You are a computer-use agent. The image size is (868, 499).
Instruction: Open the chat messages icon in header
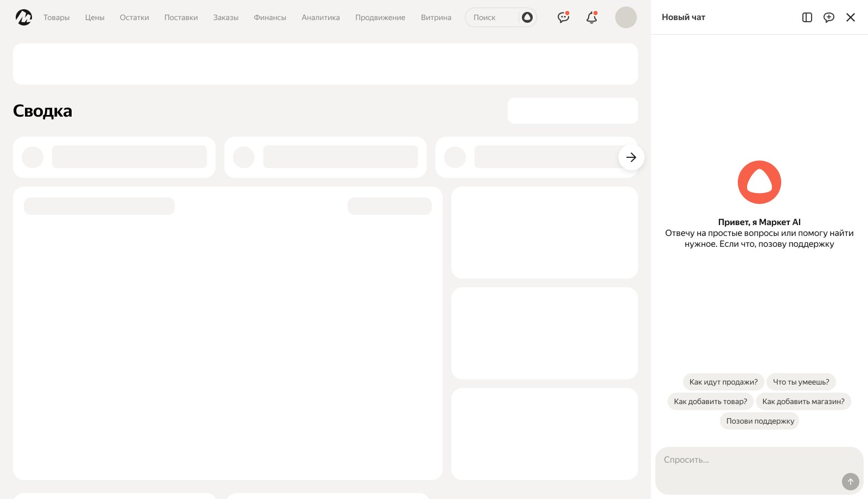coord(563,17)
